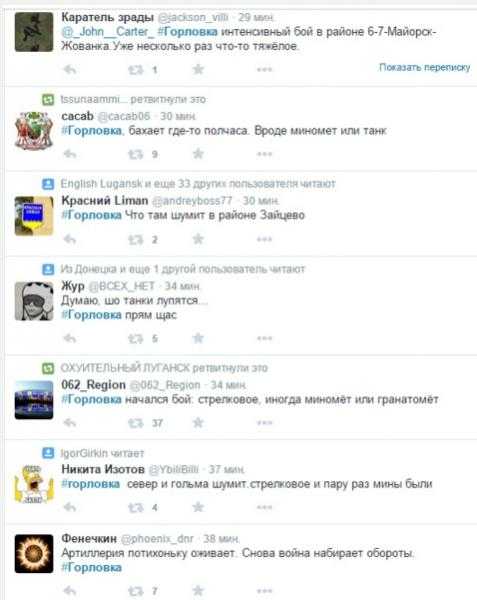
Task: Reply to the Каратель зрады tweet
Action: (x=70, y=70)
